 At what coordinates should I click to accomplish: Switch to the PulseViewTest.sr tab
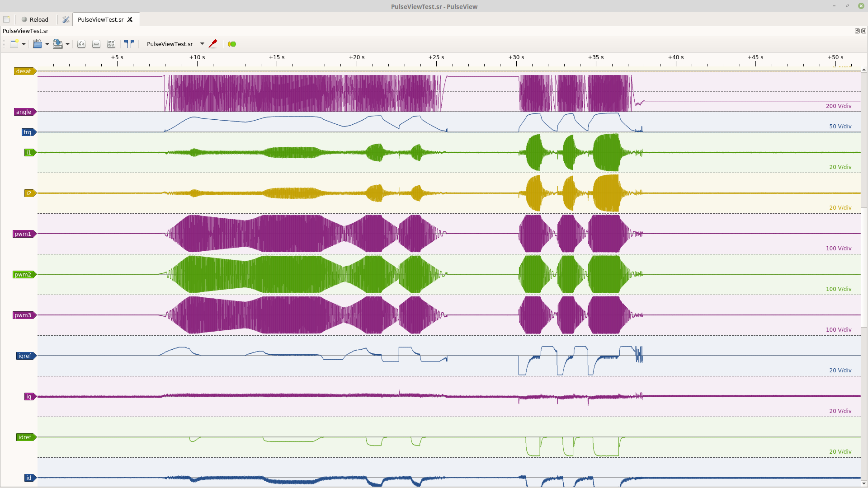click(100, 19)
